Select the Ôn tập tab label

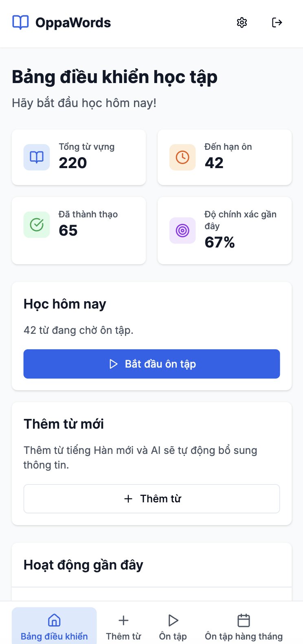pyautogui.click(x=173, y=636)
